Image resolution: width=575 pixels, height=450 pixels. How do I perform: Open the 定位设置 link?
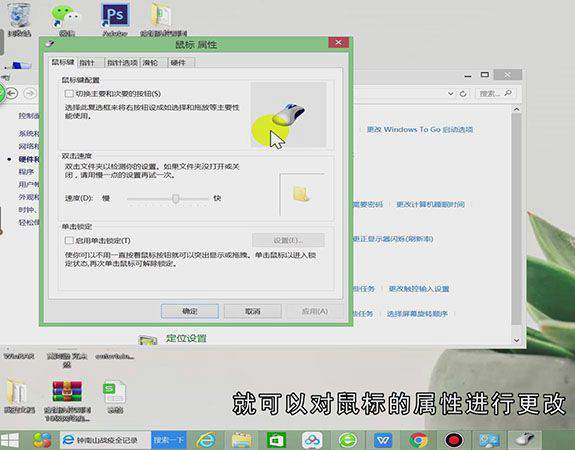(186, 338)
